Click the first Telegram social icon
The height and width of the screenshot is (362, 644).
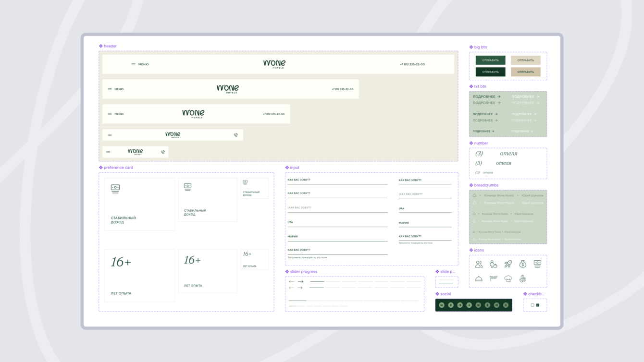[460, 305]
